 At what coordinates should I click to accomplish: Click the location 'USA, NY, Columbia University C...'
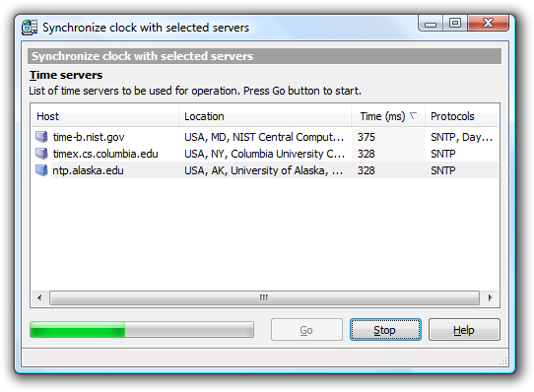point(264,154)
